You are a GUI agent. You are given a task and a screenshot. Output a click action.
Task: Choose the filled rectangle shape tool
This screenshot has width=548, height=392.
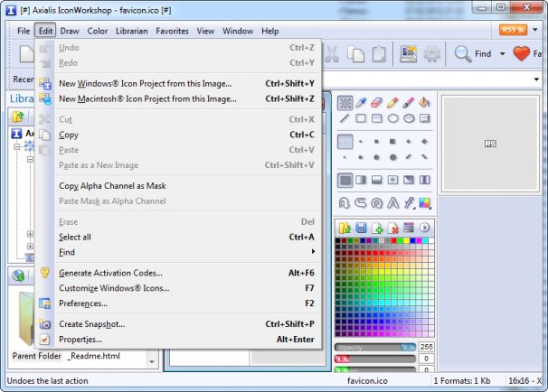(x=376, y=118)
